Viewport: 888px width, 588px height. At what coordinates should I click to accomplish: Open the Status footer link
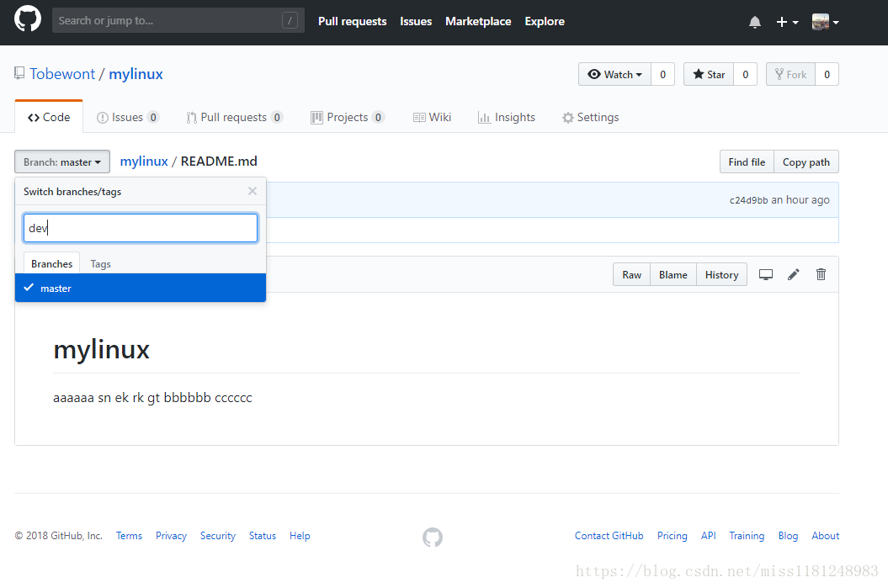click(x=263, y=535)
